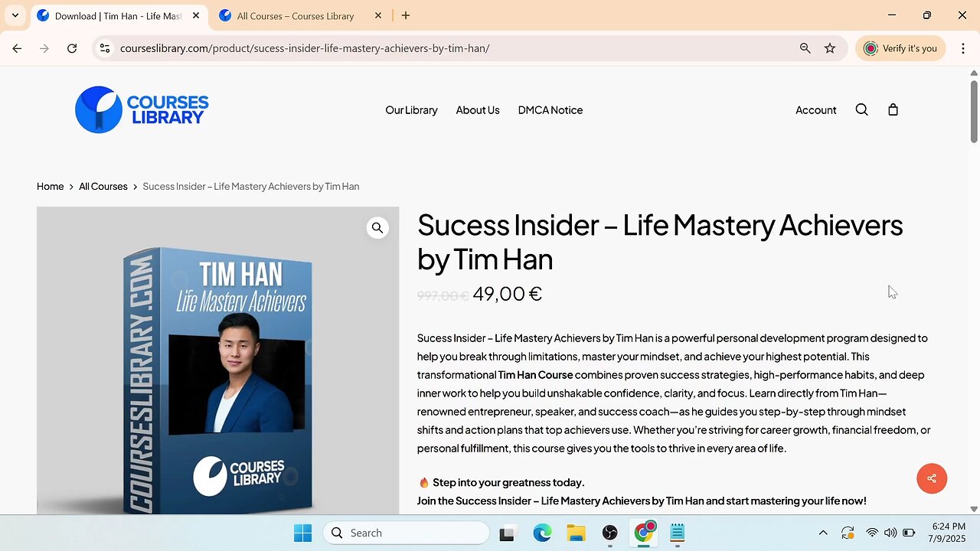
Task: Click the page scrollbar up arrow
Action: point(974,73)
